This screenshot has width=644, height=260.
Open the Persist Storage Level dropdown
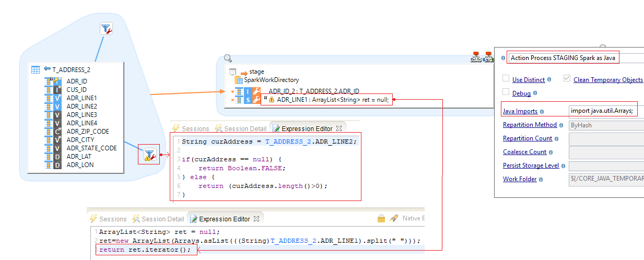coord(606,166)
